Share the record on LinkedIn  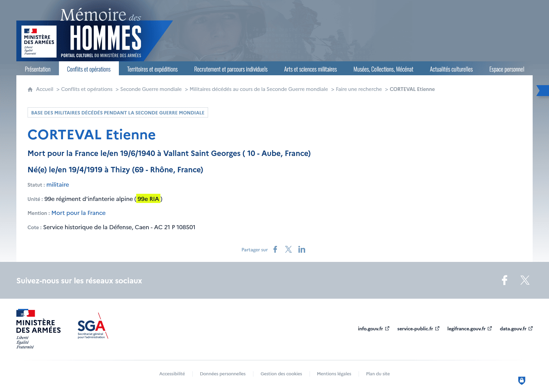[x=302, y=249]
